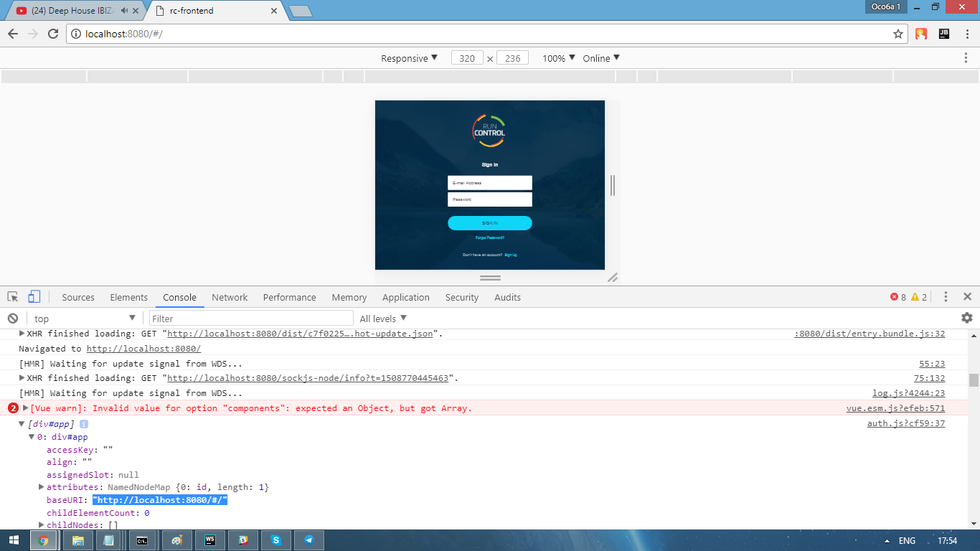This screenshot has height=551, width=980.
Task: Expand the hot-update.json XHR log entry
Action: point(22,334)
